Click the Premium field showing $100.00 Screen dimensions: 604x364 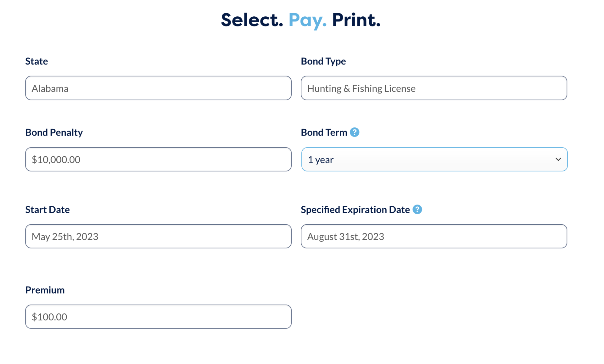[158, 316]
